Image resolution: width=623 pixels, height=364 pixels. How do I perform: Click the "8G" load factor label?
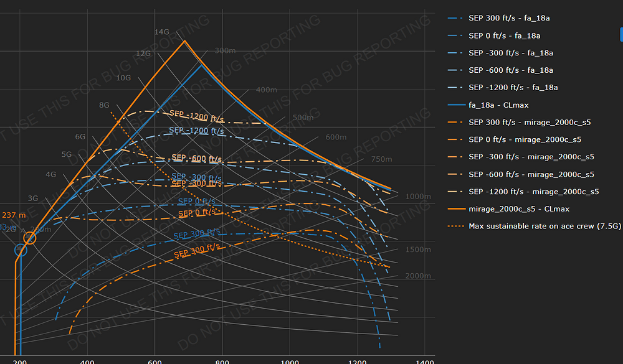(x=104, y=105)
